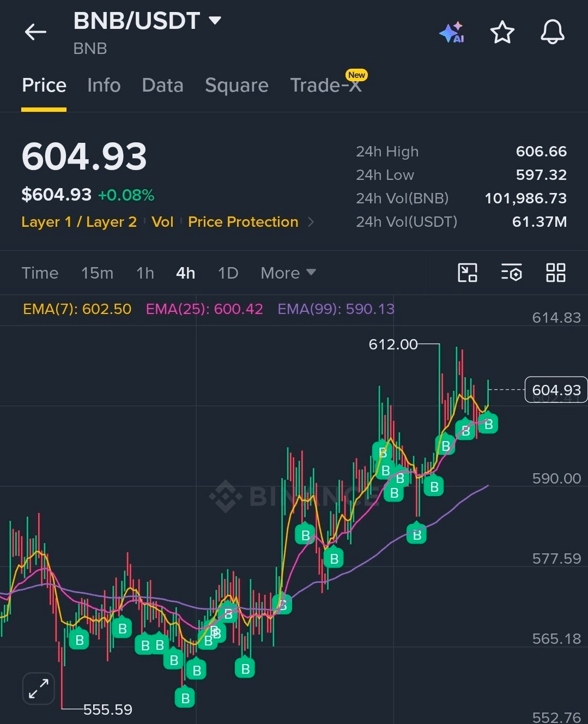This screenshot has height=724, width=588.
Task: Switch to the Price tab
Action: (x=44, y=86)
